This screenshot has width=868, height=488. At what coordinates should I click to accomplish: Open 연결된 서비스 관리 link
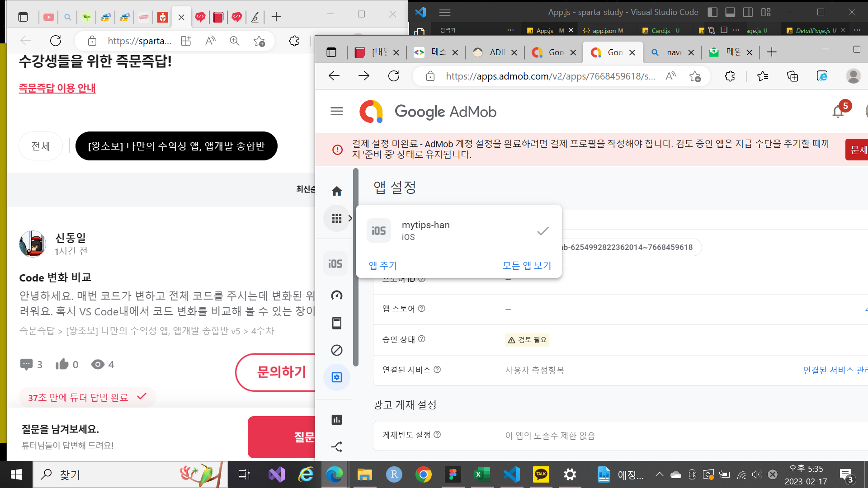pos(835,370)
